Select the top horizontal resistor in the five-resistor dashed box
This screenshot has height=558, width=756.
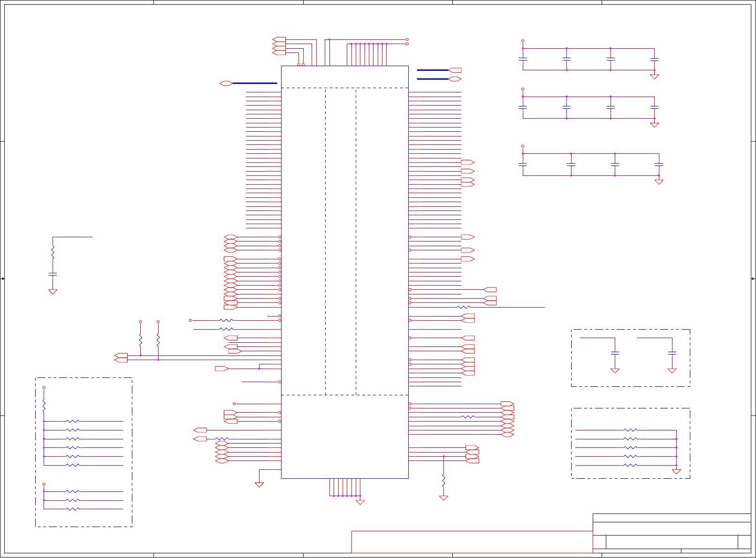click(x=630, y=430)
